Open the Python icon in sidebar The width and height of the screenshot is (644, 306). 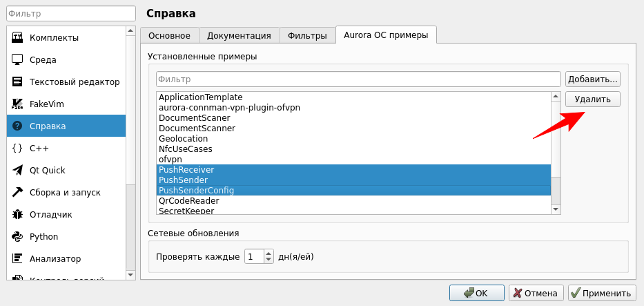(18, 236)
